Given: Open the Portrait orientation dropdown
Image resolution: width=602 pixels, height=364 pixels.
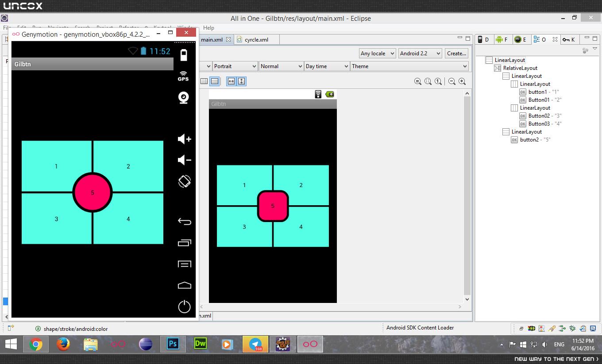Looking at the screenshot, I should [x=235, y=66].
